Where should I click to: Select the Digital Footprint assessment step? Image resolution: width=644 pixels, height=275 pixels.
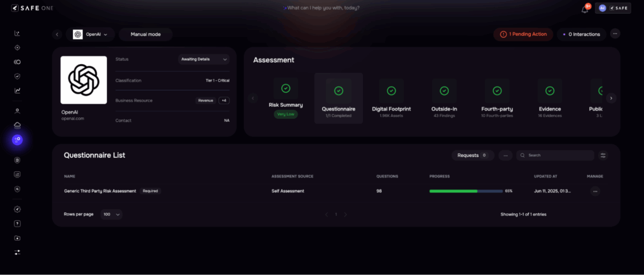pyautogui.click(x=391, y=99)
